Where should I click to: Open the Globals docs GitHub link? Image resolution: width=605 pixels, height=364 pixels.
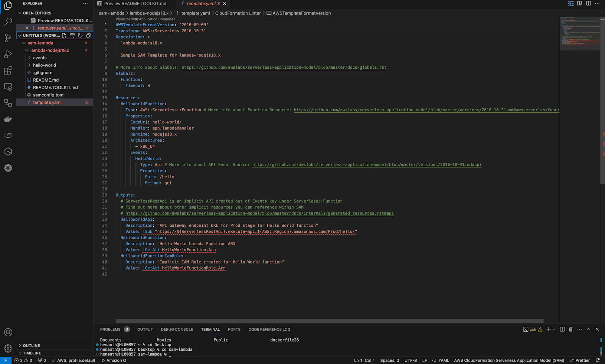pos(284,67)
